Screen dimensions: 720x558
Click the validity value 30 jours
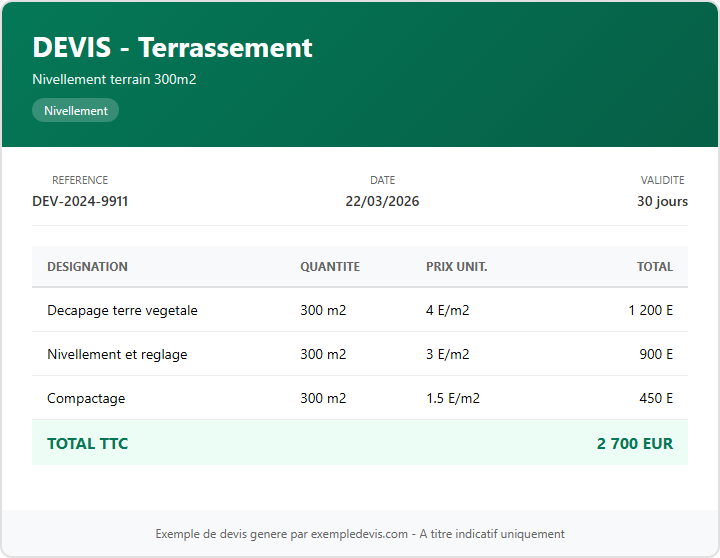662,201
